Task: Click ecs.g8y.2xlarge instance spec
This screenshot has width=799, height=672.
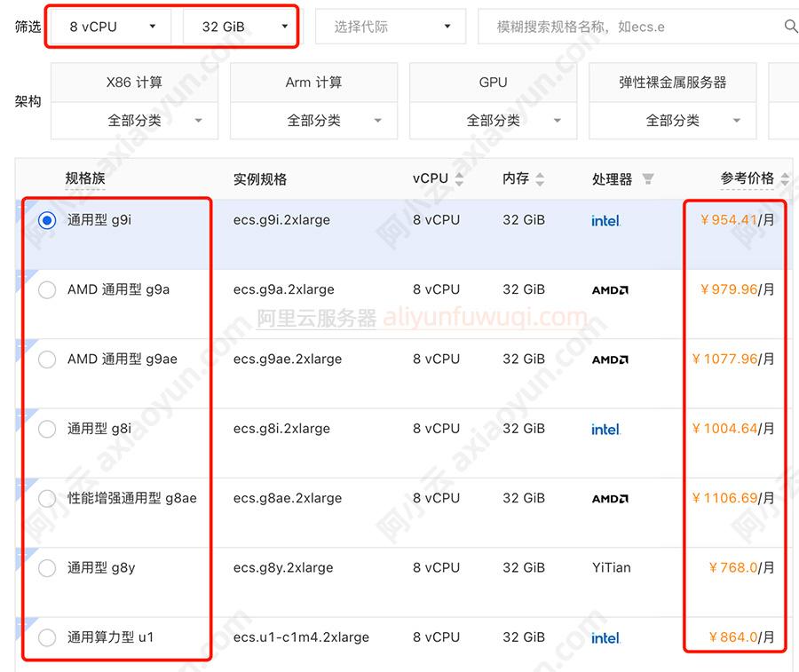Action: point(283,567)
